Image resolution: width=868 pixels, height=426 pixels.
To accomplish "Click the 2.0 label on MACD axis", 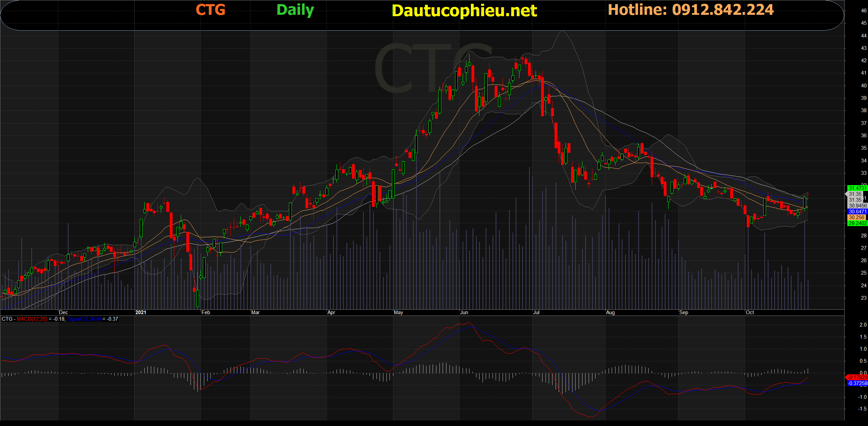I will coord(863,325).
